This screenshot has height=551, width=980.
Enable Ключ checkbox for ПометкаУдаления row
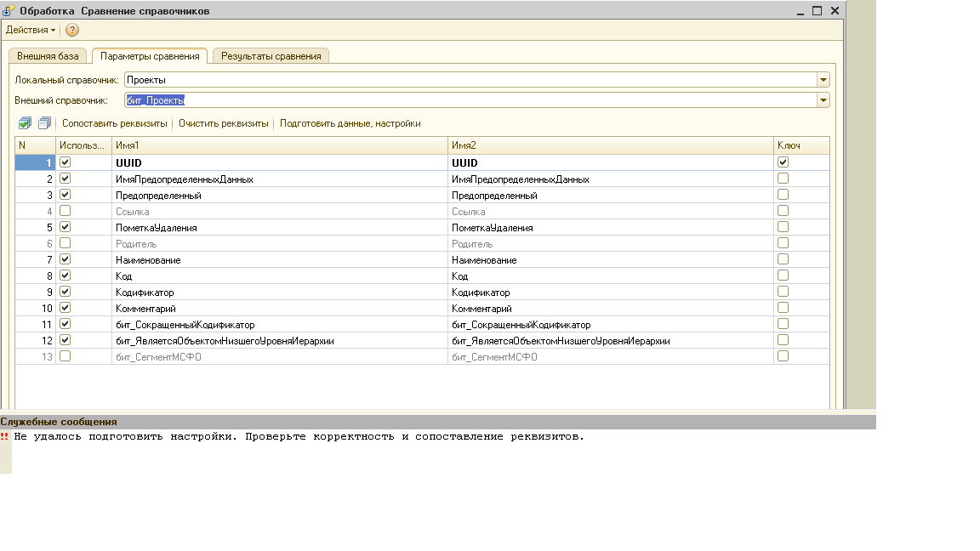pyautogui.click(x=783, y=227)
